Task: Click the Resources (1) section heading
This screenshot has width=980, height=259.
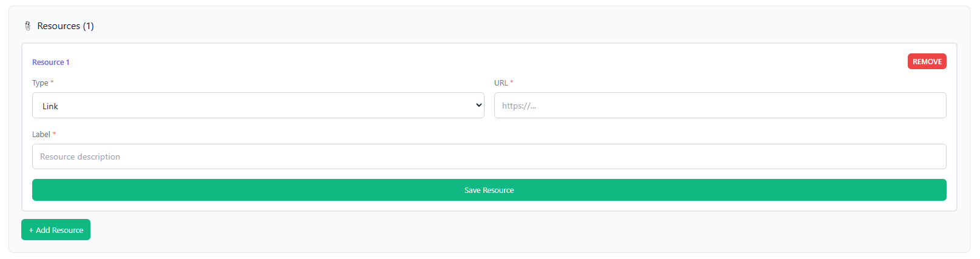Action: coord(65,26)
